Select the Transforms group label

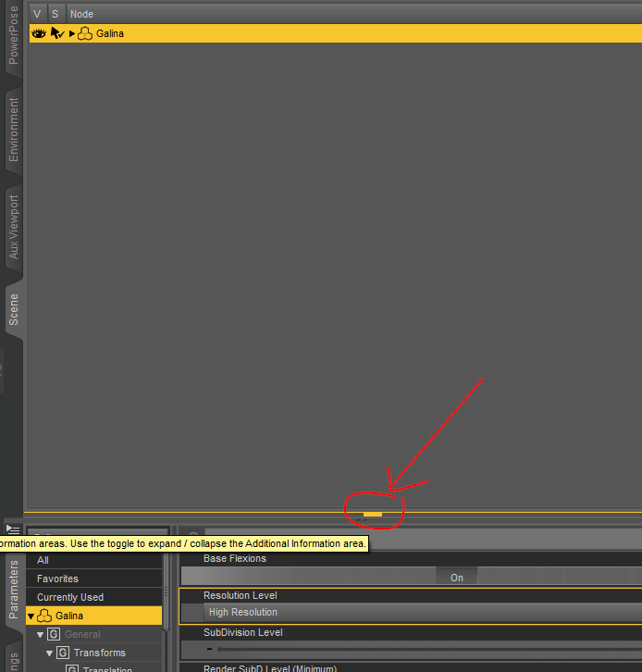tap(99, 653)
